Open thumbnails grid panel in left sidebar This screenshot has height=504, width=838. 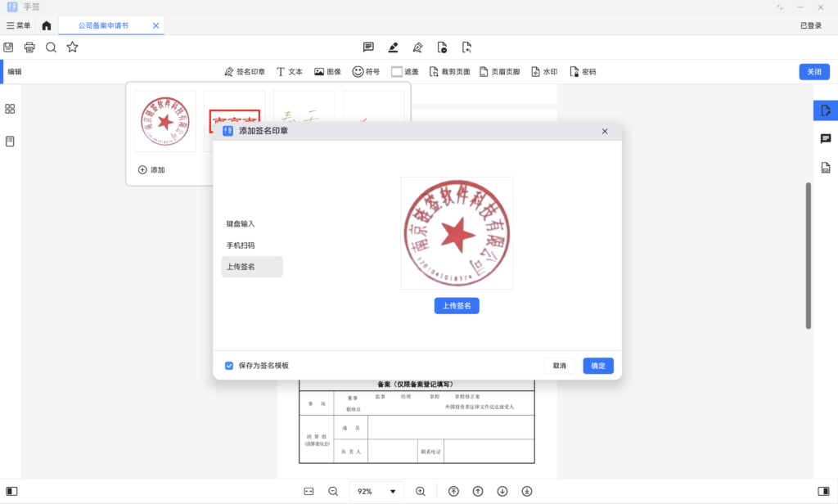coord(10,109)
